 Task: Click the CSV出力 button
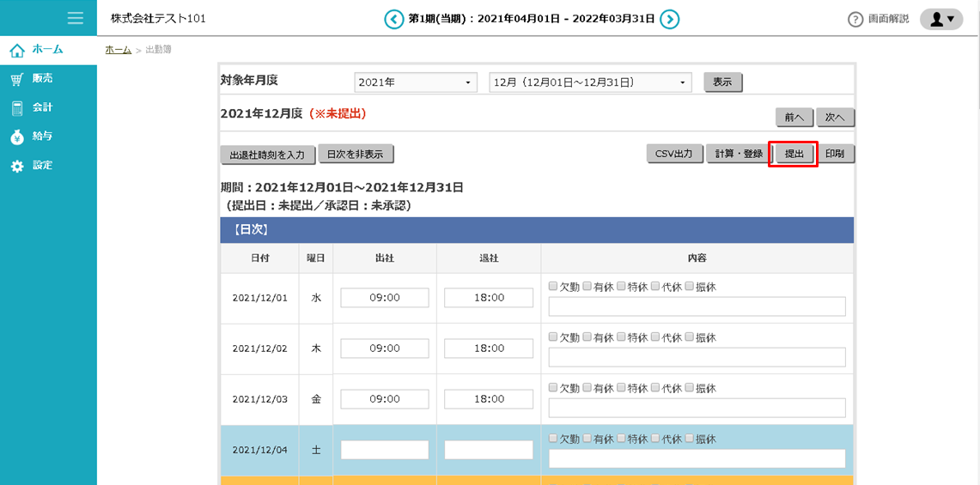pos(674,155)
